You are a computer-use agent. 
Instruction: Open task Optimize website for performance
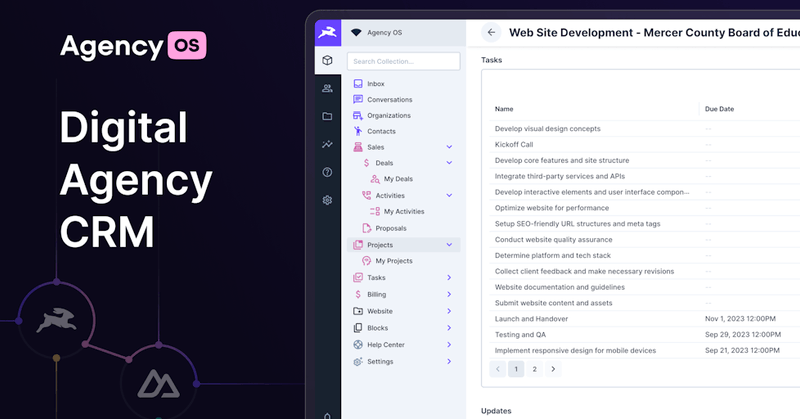552,208
